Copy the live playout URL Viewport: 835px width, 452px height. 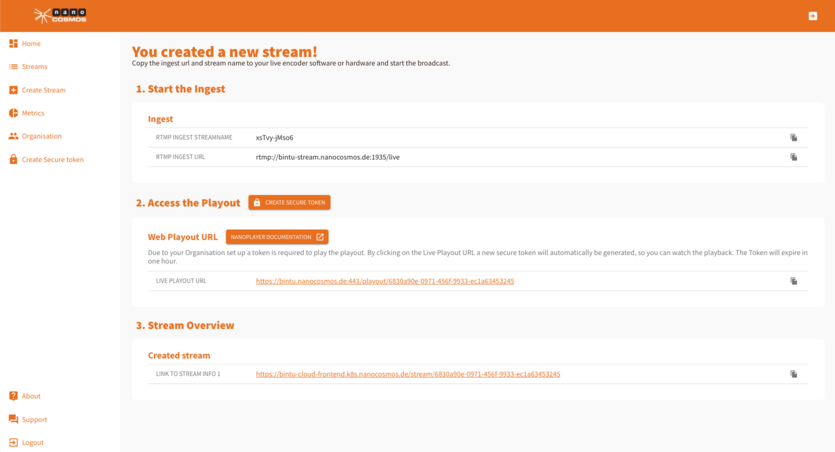point(793,281)
